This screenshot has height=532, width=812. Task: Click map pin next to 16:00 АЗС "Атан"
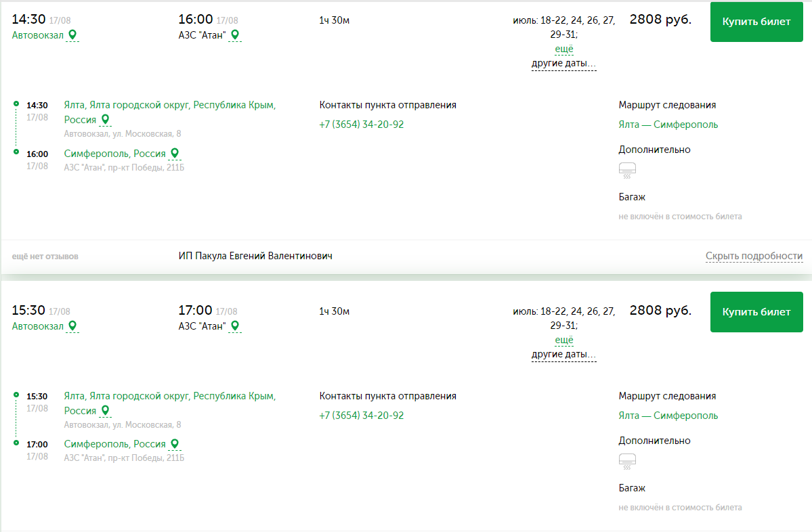[234, 35]
